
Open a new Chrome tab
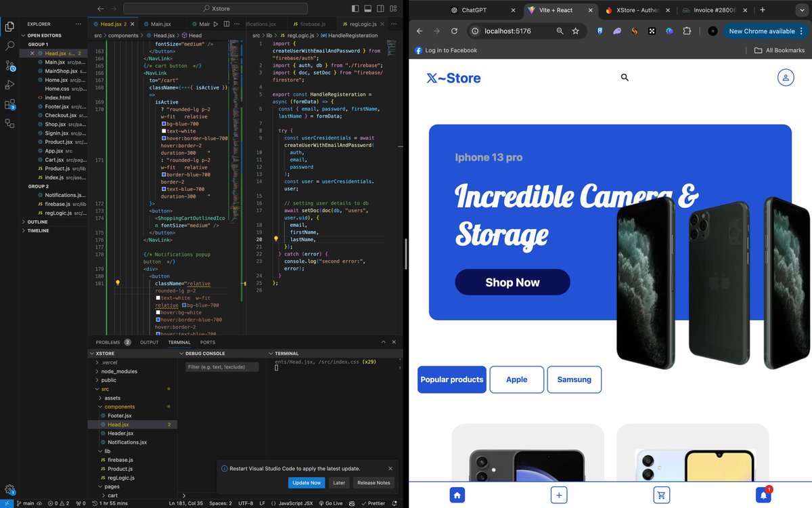(763, 10)
